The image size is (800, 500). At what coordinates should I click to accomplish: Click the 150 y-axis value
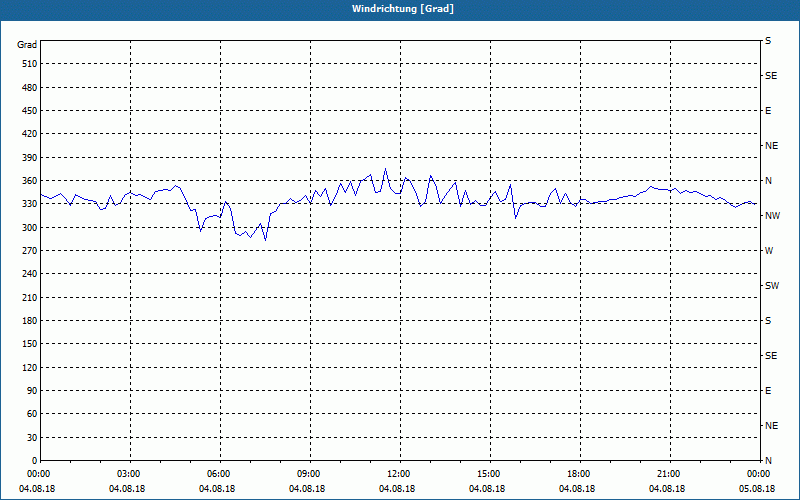29,344
